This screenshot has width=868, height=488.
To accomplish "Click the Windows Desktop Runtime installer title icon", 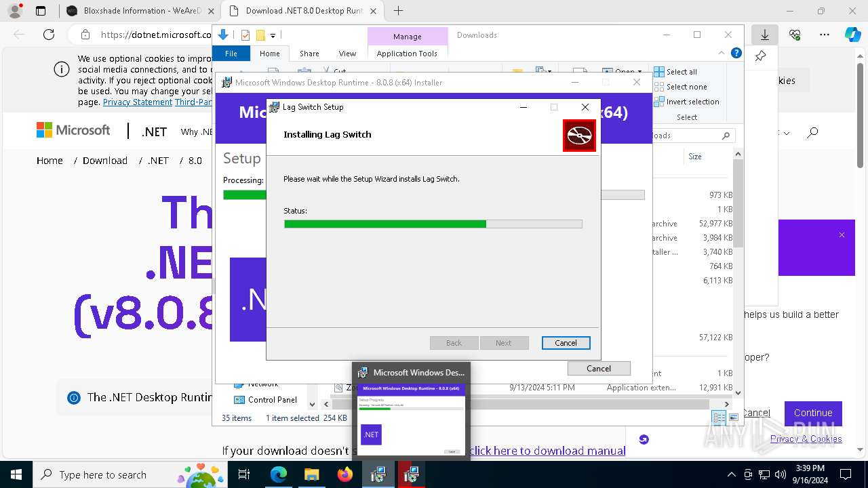I will tap(226, 83).
